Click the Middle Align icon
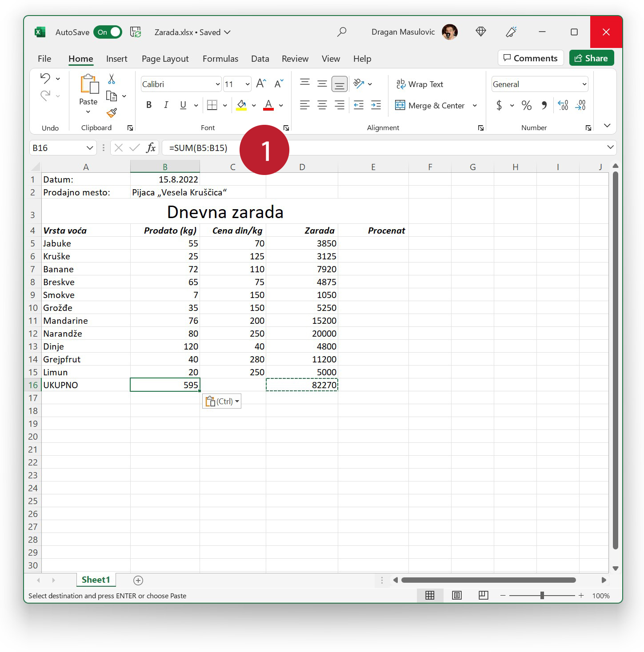This screenshot has height=652, width=644. [x=322, y=83]
